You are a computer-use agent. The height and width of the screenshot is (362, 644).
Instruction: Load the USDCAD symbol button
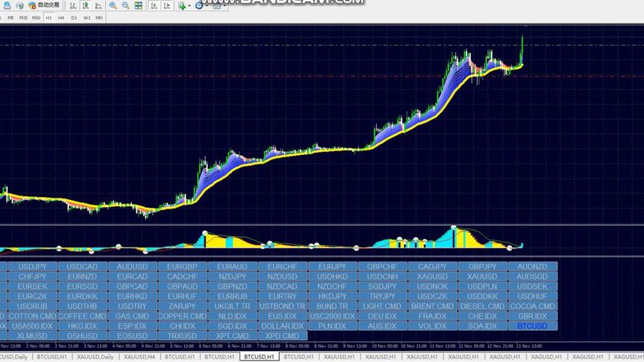pos(82,266)
